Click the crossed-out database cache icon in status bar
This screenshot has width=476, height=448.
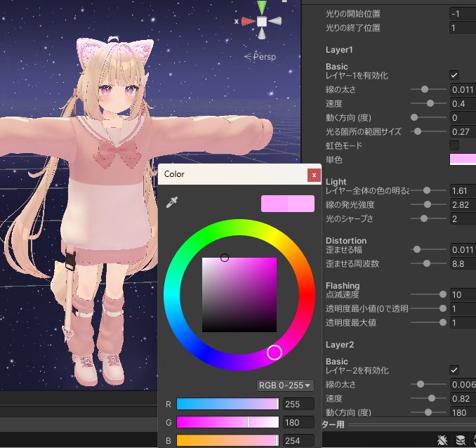tap(461, 440)
